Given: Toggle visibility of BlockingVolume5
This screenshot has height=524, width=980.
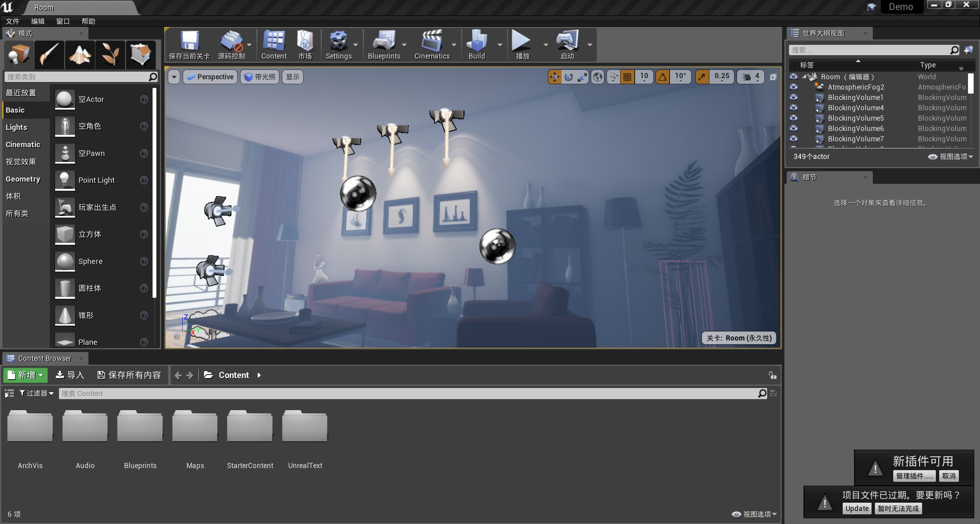Looking at the screenshot, I should point(794,118).
